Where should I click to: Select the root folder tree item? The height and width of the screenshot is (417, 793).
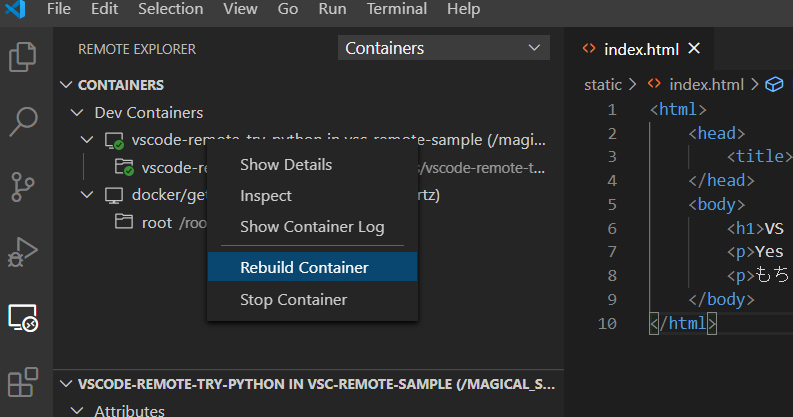pos(157,222)
